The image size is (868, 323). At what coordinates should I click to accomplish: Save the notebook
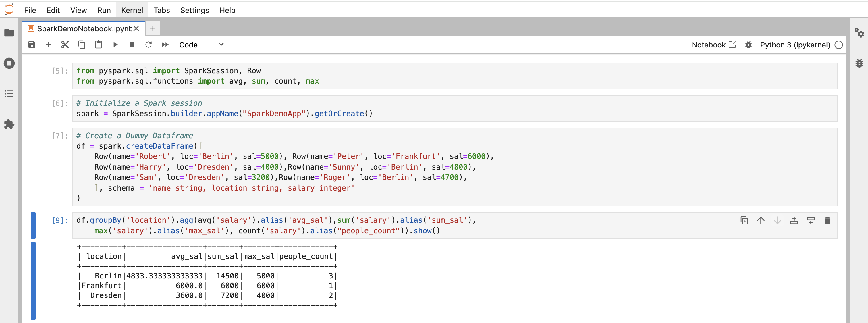point(32,44)
